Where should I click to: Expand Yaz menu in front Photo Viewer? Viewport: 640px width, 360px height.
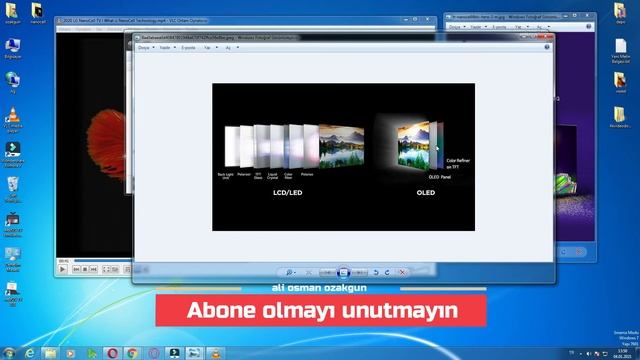tap(211, 48)
